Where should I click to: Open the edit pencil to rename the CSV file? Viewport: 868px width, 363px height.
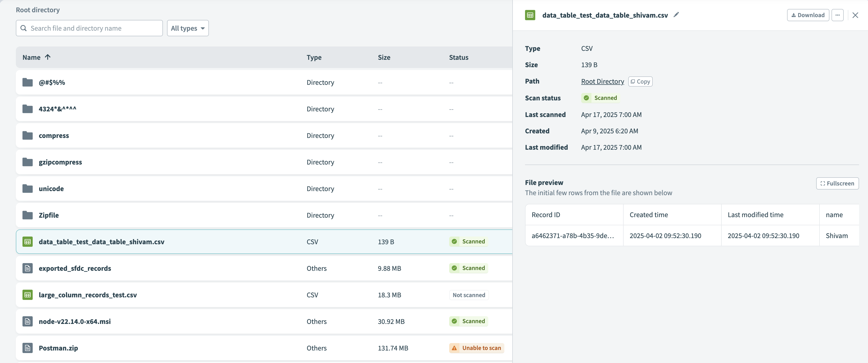coord(676,15)
